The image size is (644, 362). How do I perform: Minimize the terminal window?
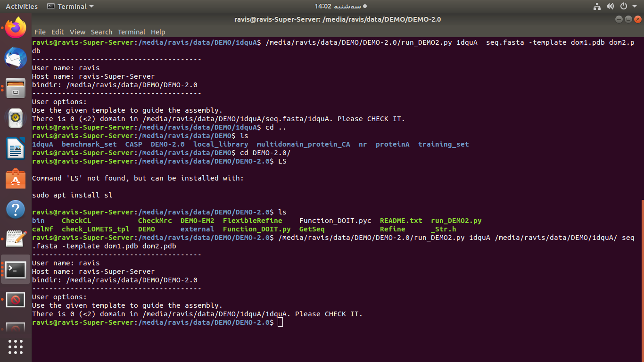coord(619,19)
